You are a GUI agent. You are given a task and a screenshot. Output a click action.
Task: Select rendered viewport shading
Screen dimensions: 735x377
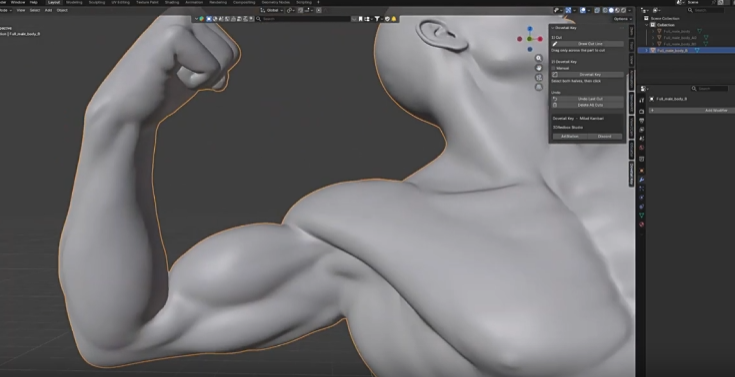[623, 10]
